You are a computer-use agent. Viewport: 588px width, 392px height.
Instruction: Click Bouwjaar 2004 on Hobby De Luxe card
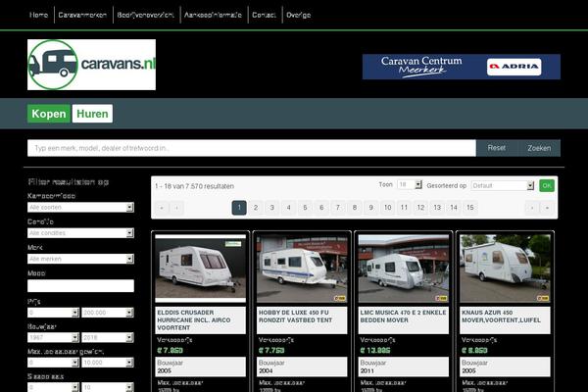click(x=302, y=367)
